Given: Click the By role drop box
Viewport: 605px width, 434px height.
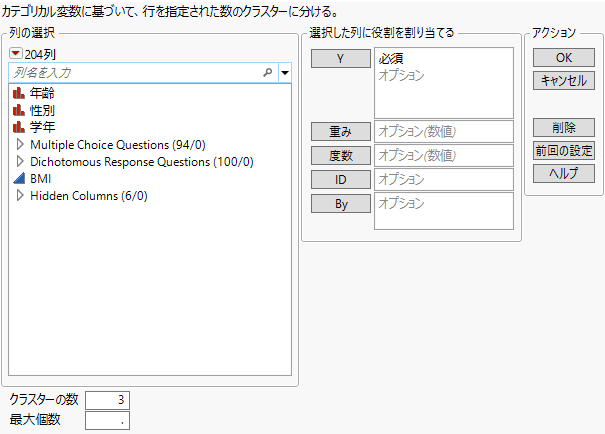Looking at the screenshot, I should coord(444,211).
